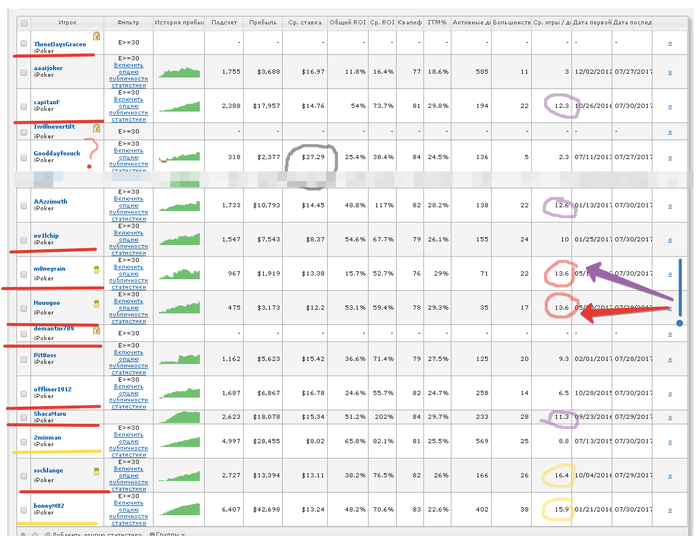Select the 202% average ROI cell
This screenshot has width=700, height=542.
[384, 417]
